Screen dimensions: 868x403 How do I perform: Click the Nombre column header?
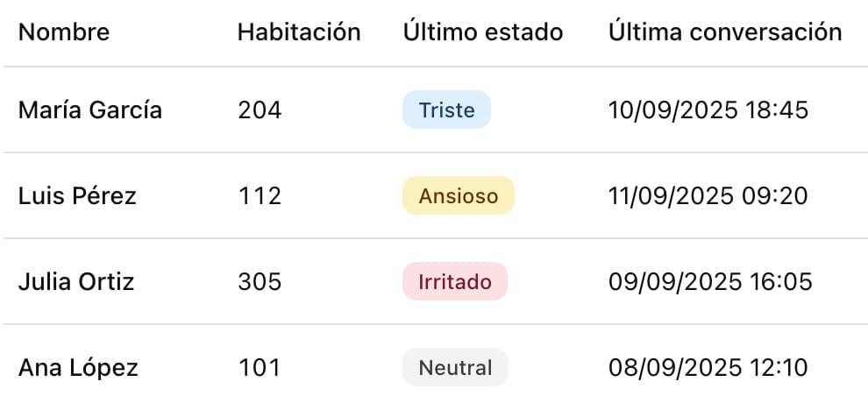click(64, 32)
